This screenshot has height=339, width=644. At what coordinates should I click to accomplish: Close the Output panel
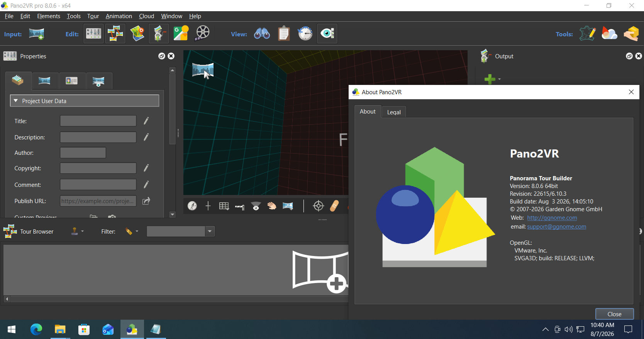click(x=639, y=56)
